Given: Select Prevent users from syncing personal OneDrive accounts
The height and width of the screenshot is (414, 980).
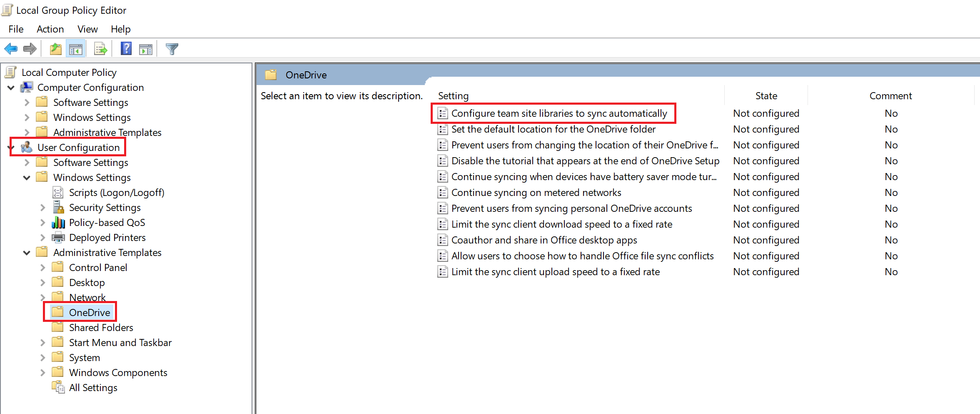Looking at the screenshot, I should click(x=572, y=208).
